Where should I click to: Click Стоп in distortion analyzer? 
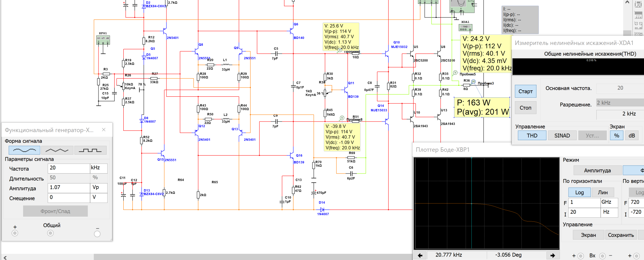click(x=526, y=108)
